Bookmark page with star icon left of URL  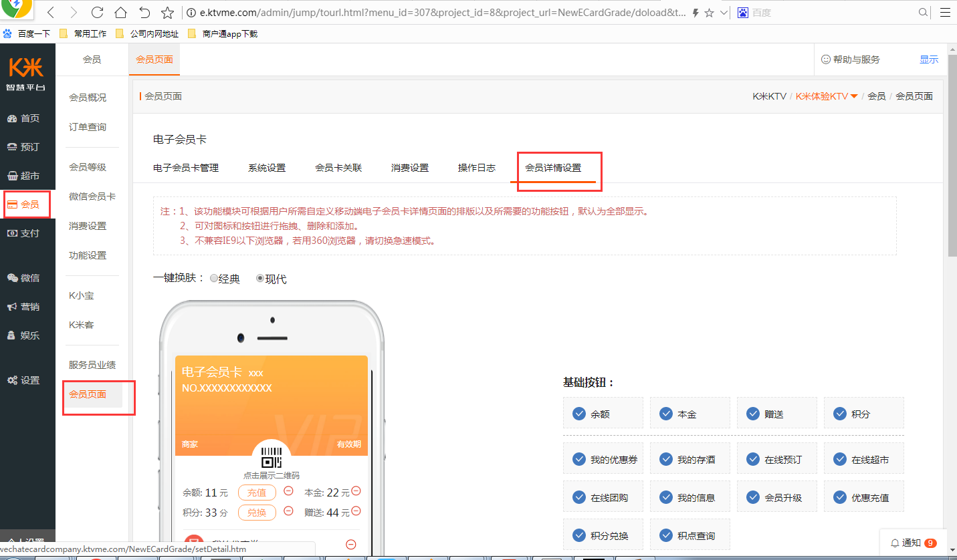click(168, 13)
